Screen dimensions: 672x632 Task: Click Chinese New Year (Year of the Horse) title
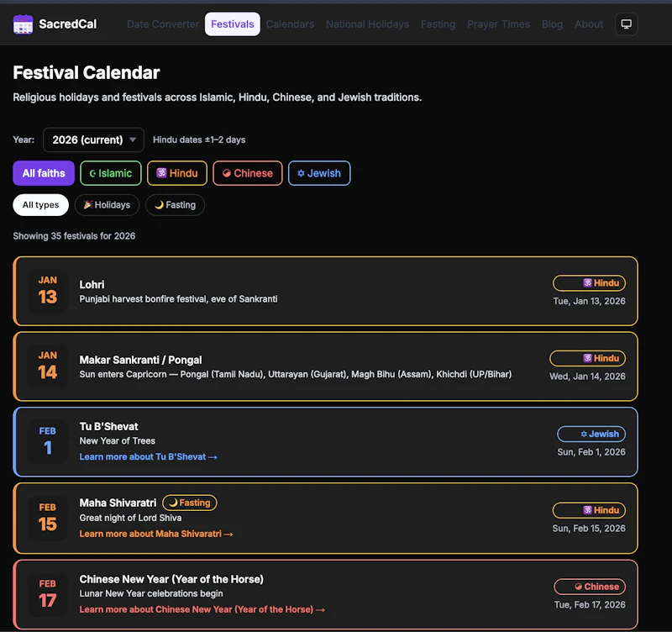pyautogui.click(x=171, y=579)
